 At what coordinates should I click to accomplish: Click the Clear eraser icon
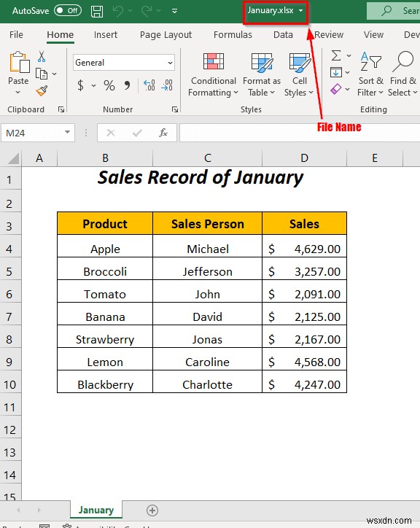tap(336, 89)
